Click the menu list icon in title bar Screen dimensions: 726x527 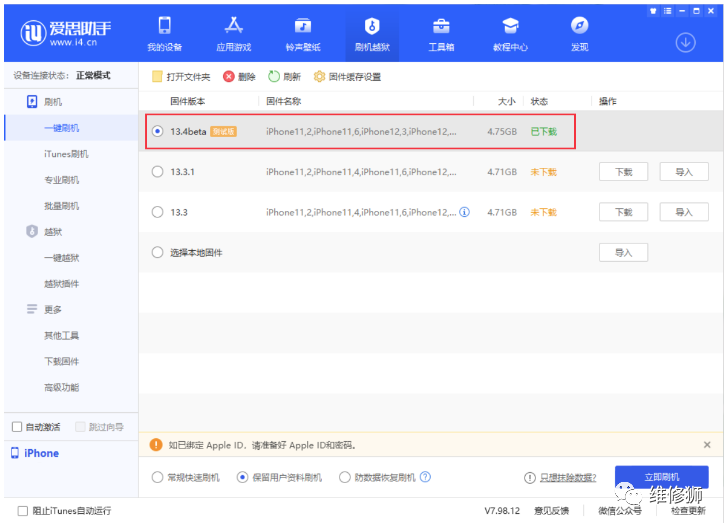point(667,11)
